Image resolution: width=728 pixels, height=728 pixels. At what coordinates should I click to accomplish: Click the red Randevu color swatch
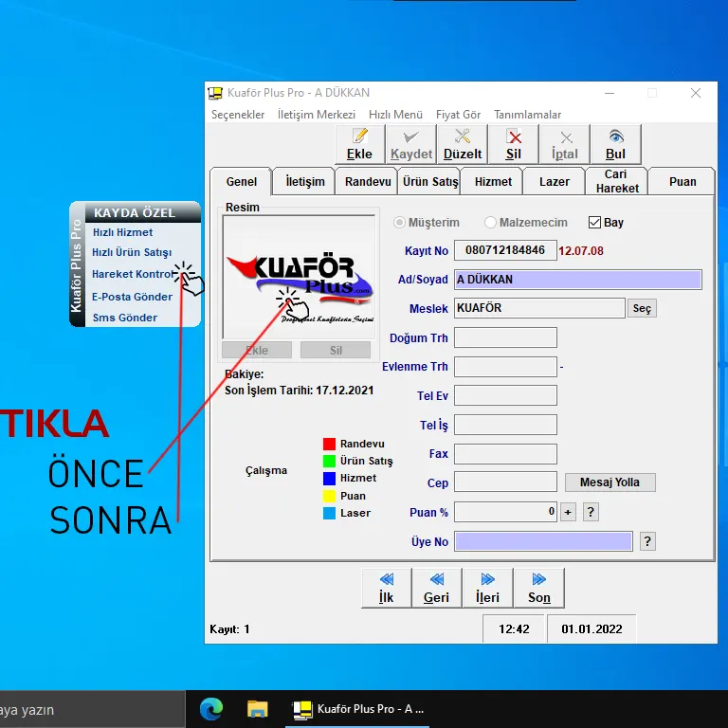330,444
